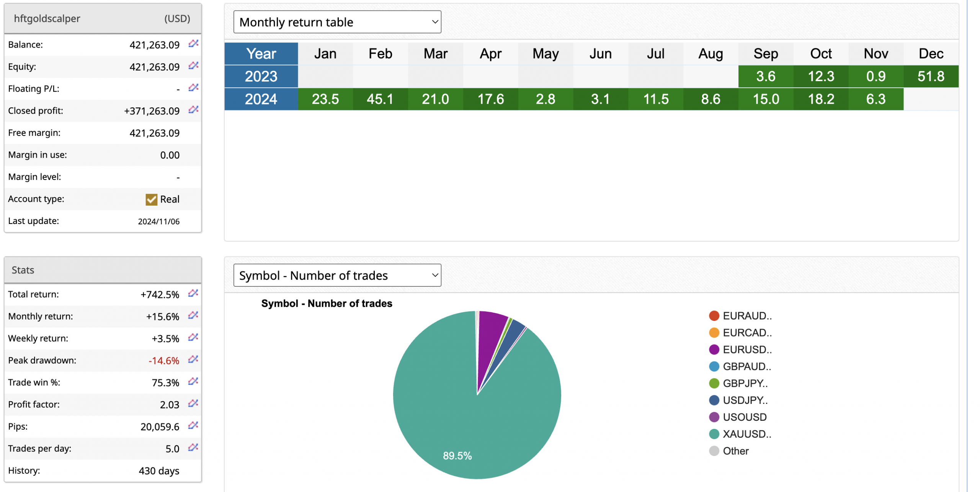Click the Year column header
The width and height of the screenshot is (980, 492).
click(x=261, y=54)
